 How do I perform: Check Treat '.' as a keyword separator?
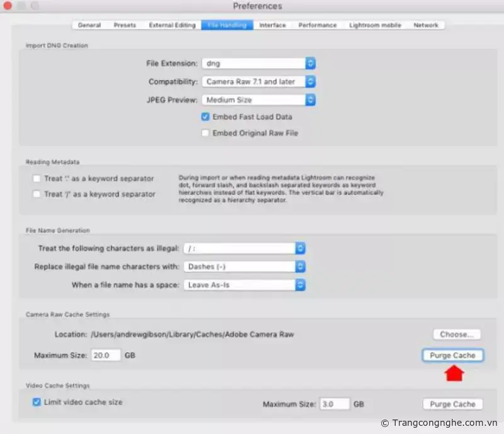(37, 178)
